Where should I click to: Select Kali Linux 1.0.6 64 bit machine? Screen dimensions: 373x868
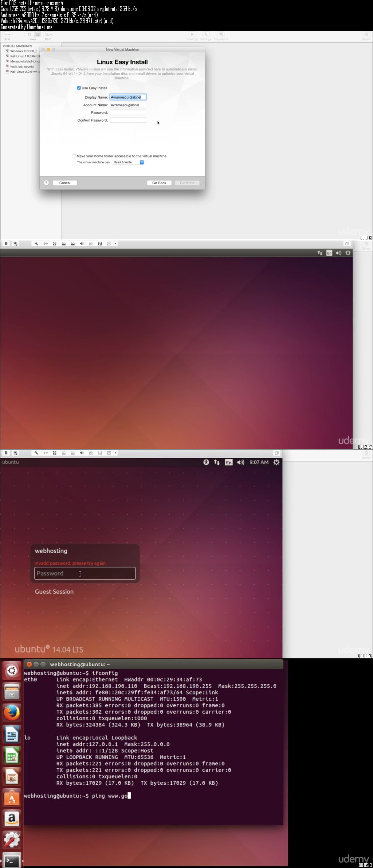pos(23,56)
